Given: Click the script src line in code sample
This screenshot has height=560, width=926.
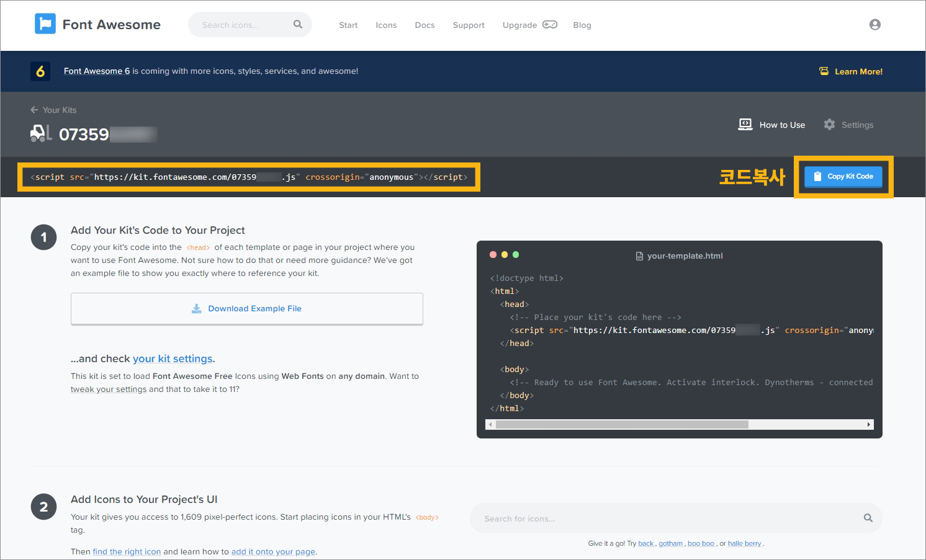Looking at the screenshot, I should pos(691,331).
